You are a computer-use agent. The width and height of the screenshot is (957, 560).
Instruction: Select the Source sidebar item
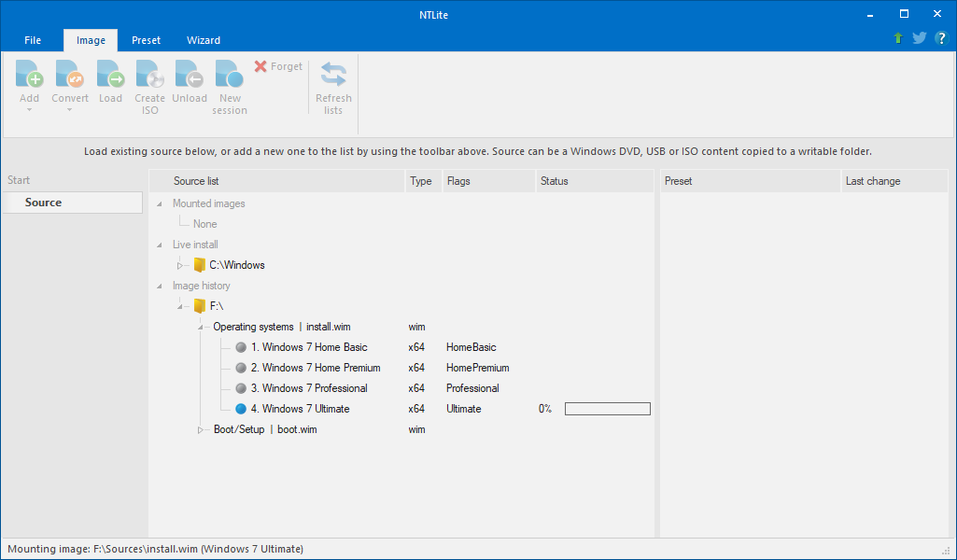pos(72,203)
